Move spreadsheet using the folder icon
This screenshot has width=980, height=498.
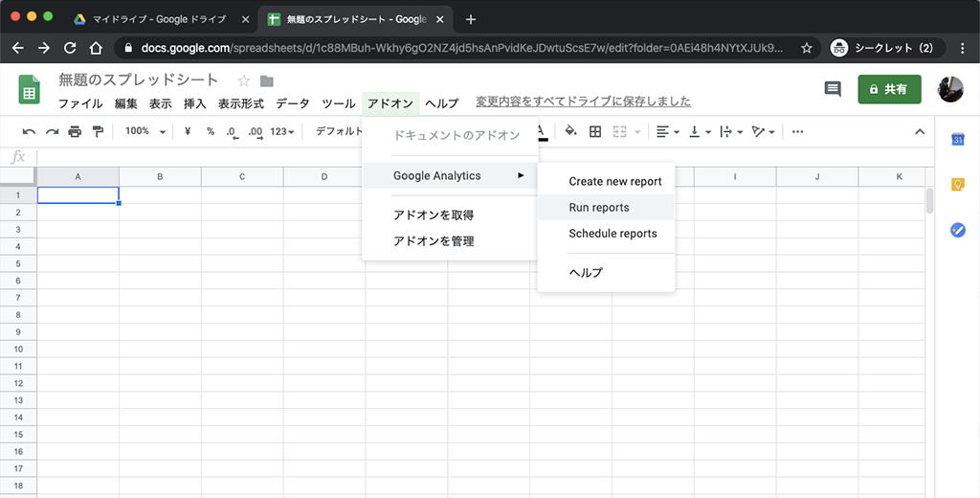(267, 80)
